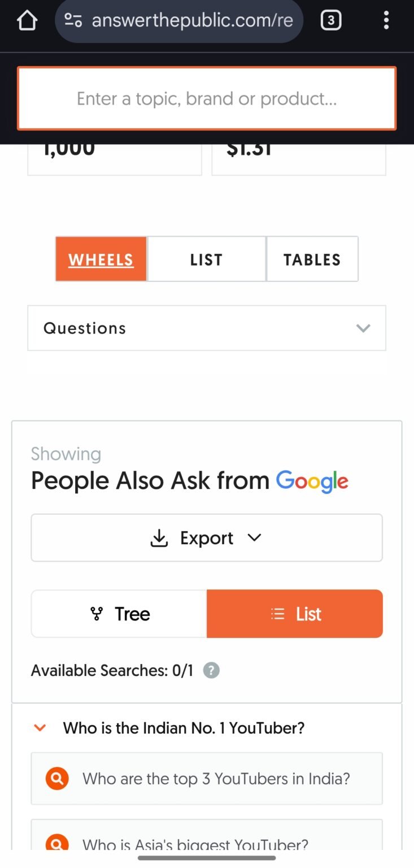Switch to the LIST tab

click(206, 259)
